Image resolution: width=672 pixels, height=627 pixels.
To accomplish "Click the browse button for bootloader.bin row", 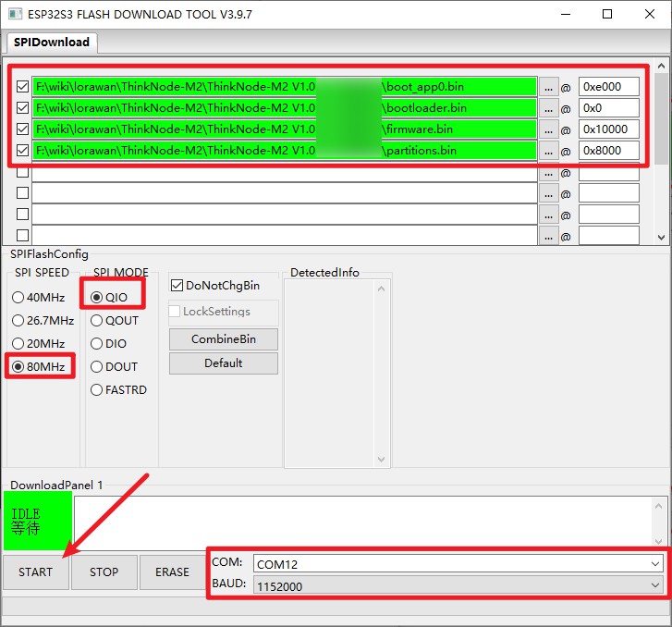I will (548, 109).
